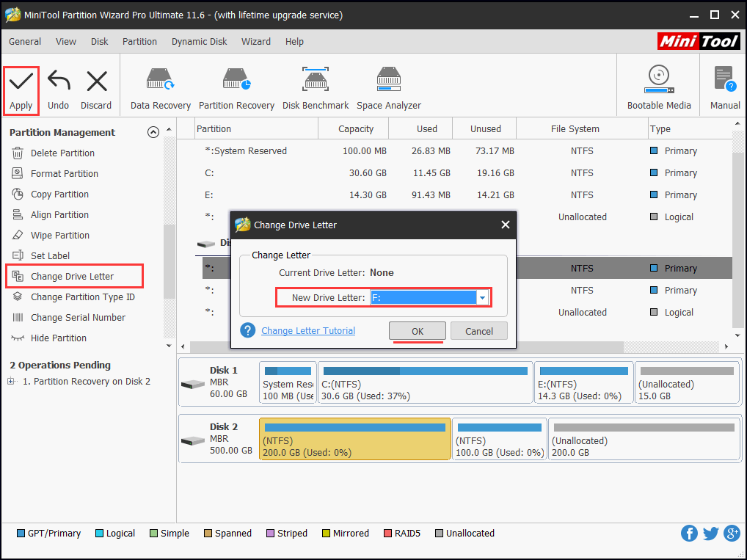Select the 200.0 GB Unallocated block on Disk 2
Screen dimensions: 747x560
[x=644, y=439]
